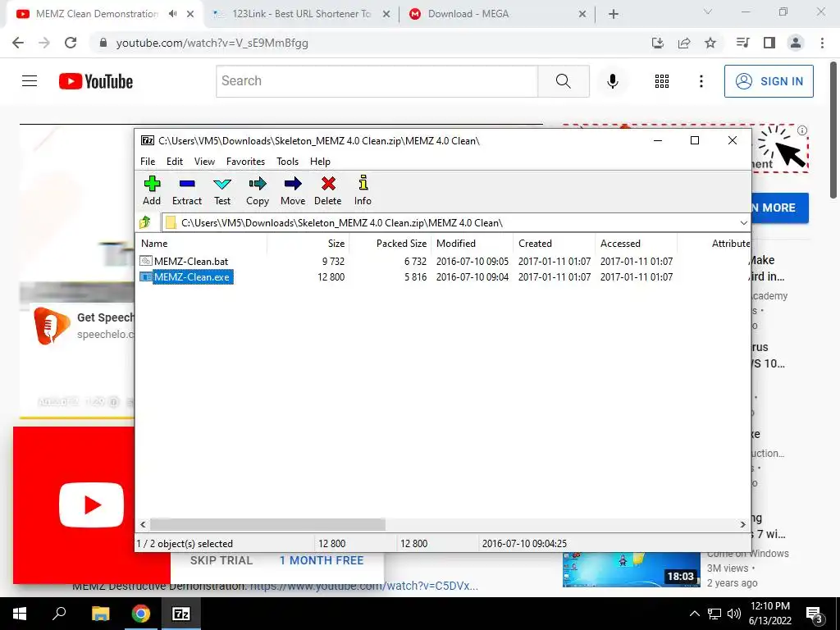Click the YouTube Search input box

click(377, 81)
